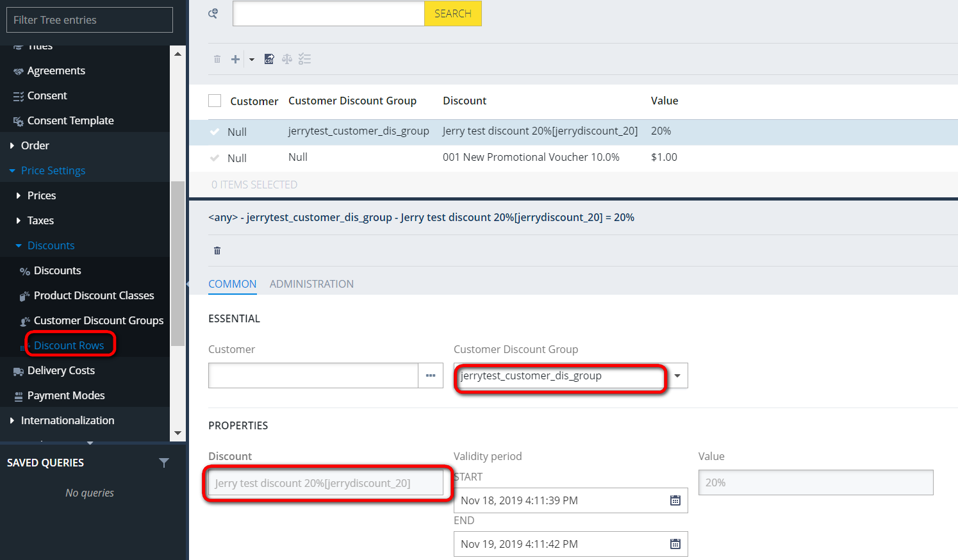
Task: Open the calendar picker for the END date
Action: (x=675, y=544)
